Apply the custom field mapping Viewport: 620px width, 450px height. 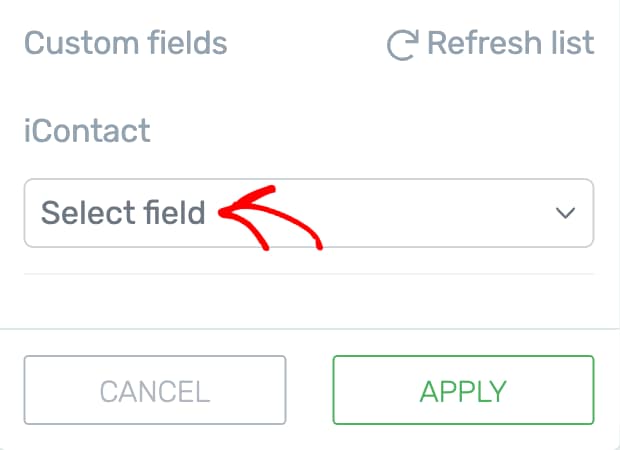[x=463, y=390]
